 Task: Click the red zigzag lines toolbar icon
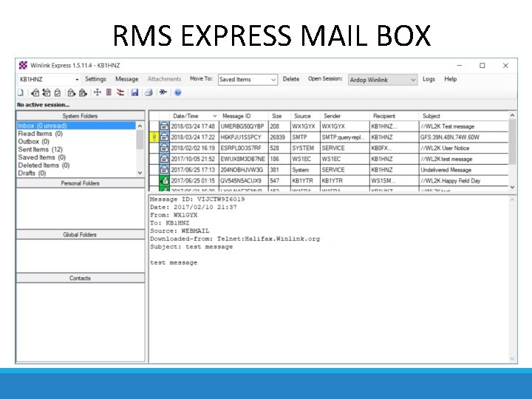pyautogui.click(x=120, y=92)
